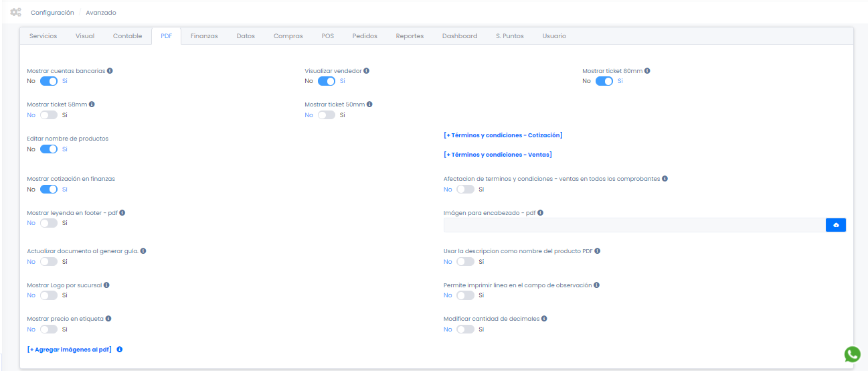This screenshot has height=371, width=868.
Task: Click info icon beside Visualizar vendedor
Action: [367, 70]
